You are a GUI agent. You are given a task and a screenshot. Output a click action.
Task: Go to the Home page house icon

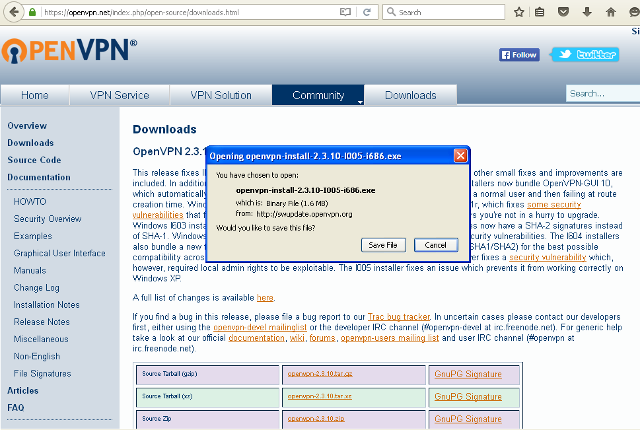point(611,12)
